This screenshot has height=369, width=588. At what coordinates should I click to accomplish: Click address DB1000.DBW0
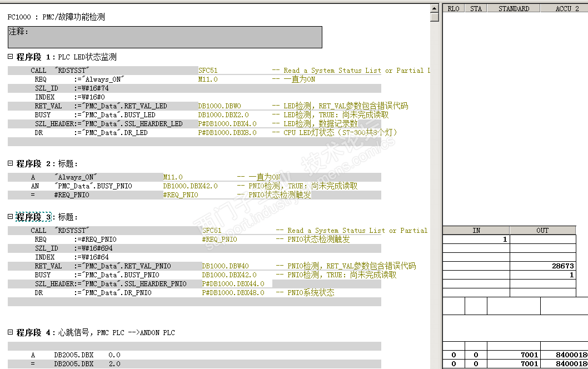click(220, 106)
